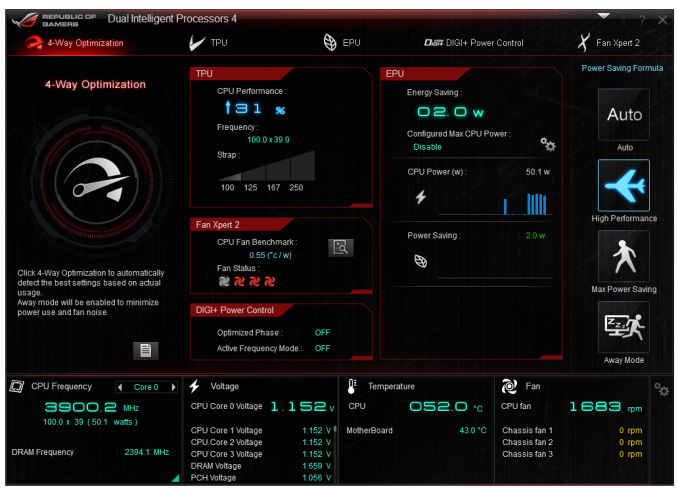
Task: Click the Power Saving leaf icon
Action: tap(421, 261)
